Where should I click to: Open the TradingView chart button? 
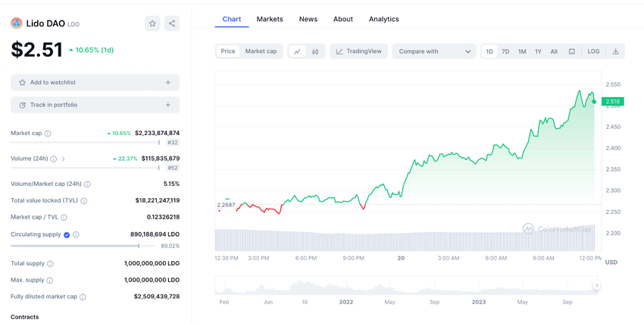(358, 52)
